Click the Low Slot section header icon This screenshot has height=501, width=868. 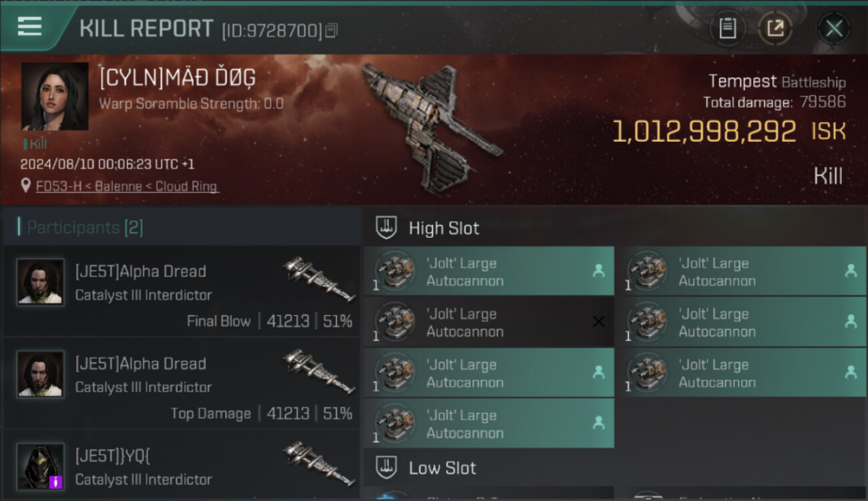pyautogui.click(x=386, y=468)
